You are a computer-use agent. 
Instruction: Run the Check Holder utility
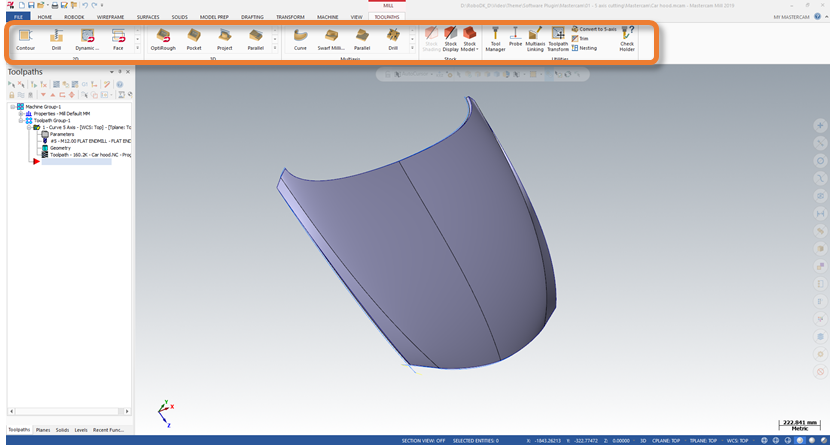pos(627,38)
